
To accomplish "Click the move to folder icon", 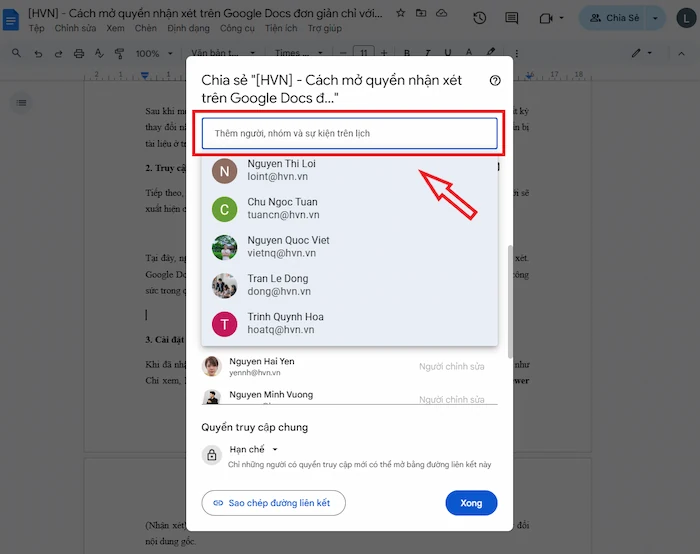I will coord(422,13).
